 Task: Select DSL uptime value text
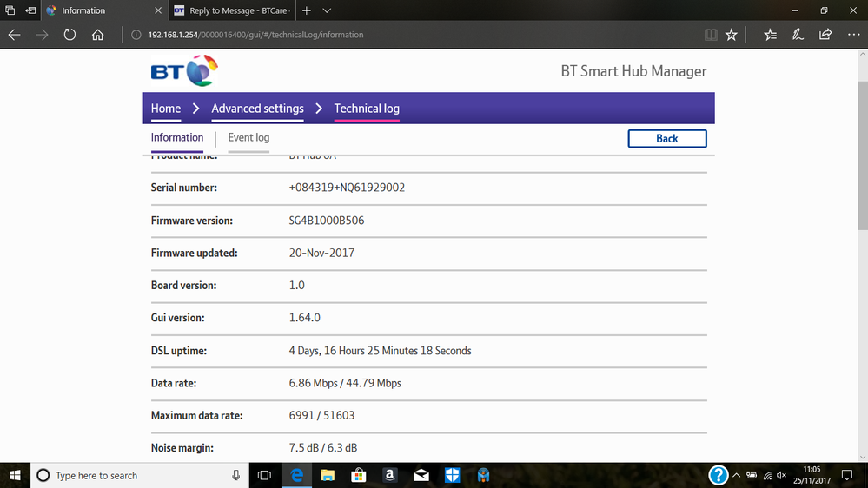click(x=380, y=351)
